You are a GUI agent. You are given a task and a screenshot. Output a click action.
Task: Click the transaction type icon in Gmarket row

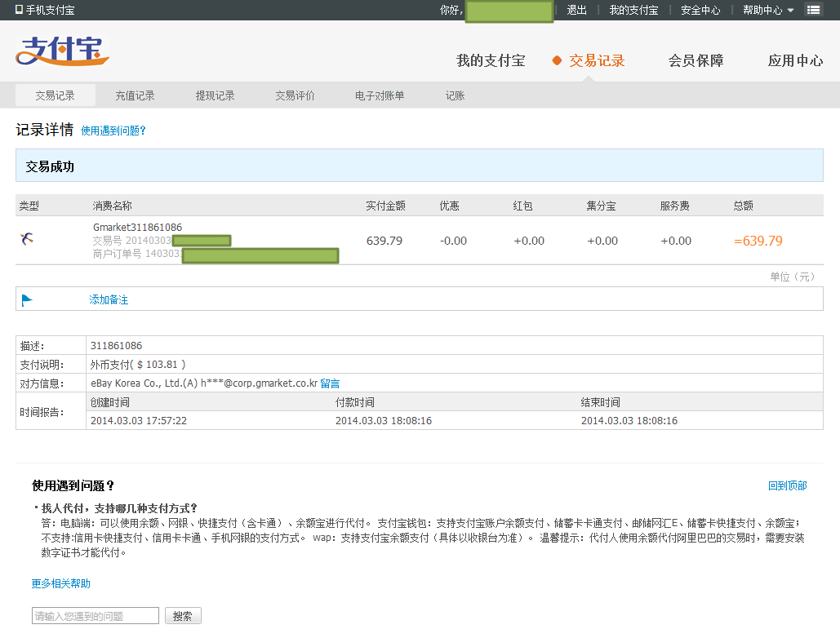[27, 239]
